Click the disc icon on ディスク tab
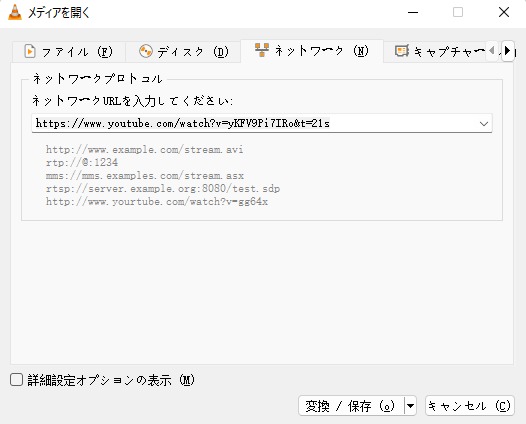The height and width of the screenshot is (424, 526). (146, 51)
